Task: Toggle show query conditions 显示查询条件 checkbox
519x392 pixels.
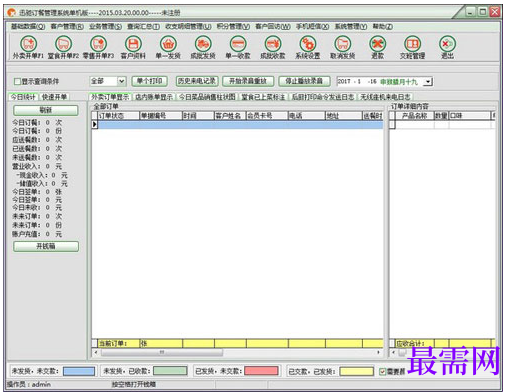Action: click(x=17, y=81)
